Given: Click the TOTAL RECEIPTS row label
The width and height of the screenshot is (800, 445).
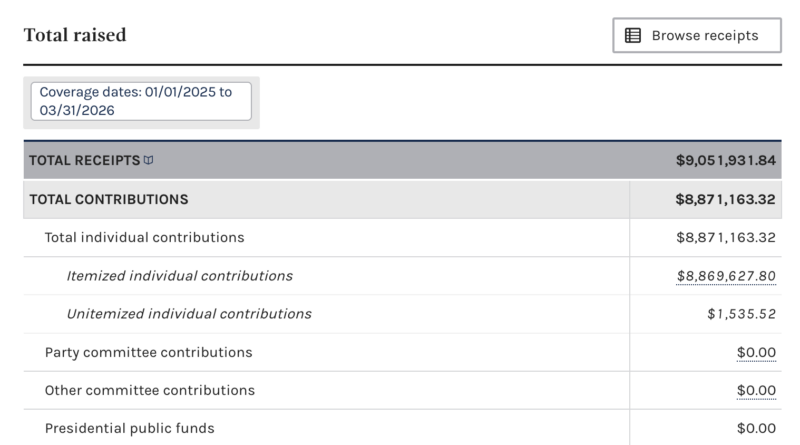Looking at the screenshot, I should [x=84, y=160].
